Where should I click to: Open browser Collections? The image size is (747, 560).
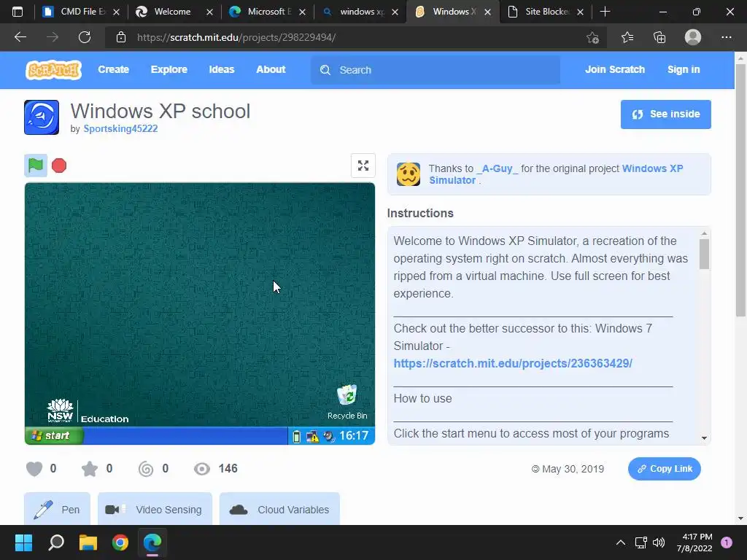(659, 37)
